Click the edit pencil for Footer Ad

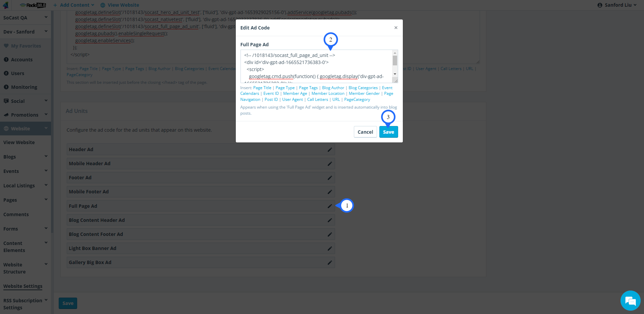330,178
